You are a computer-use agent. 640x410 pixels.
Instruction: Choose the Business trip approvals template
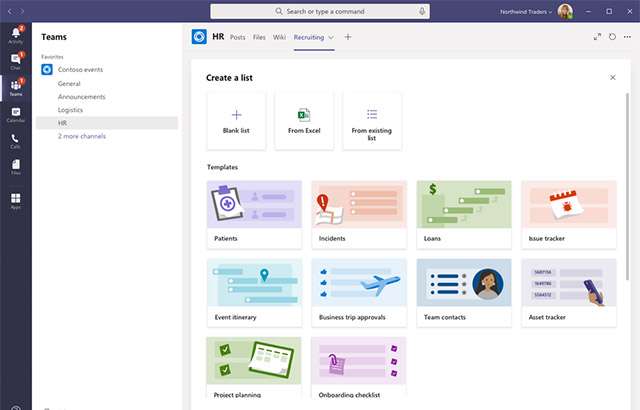click(x=359, y=293)
